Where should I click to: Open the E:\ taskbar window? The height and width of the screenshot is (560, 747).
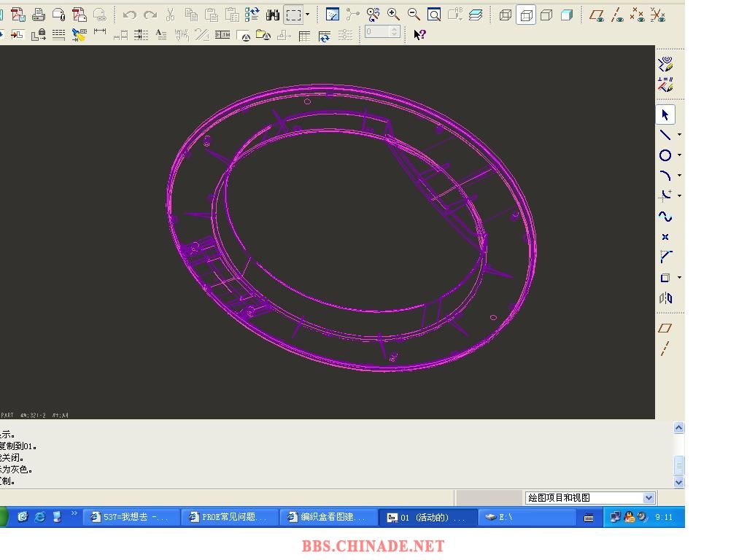point(527,517)
